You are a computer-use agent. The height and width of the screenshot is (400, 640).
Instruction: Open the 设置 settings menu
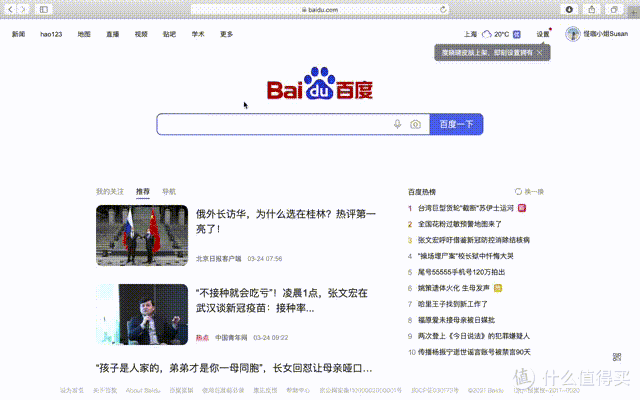pos(543,34)
